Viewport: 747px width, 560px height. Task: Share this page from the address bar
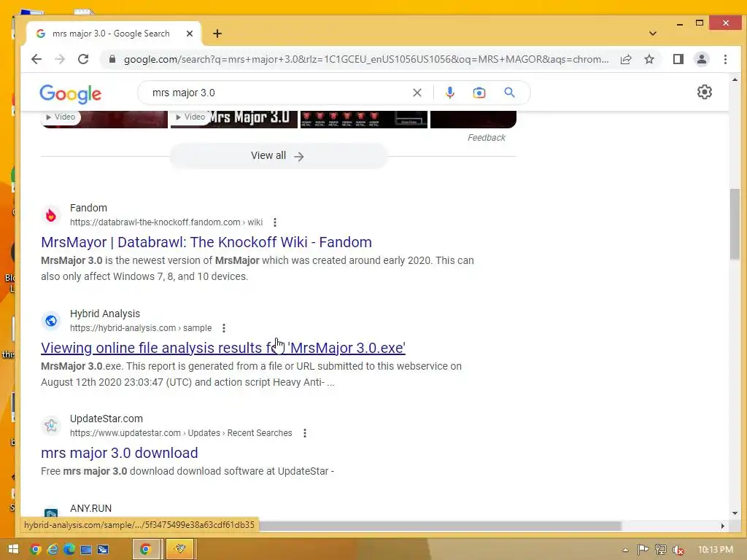626,59
